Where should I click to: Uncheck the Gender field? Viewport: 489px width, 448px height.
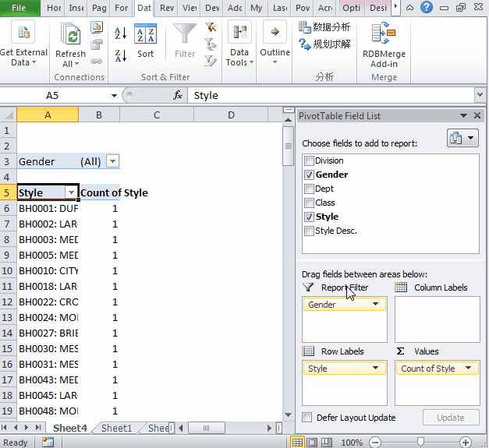click(x=309, y=175)
